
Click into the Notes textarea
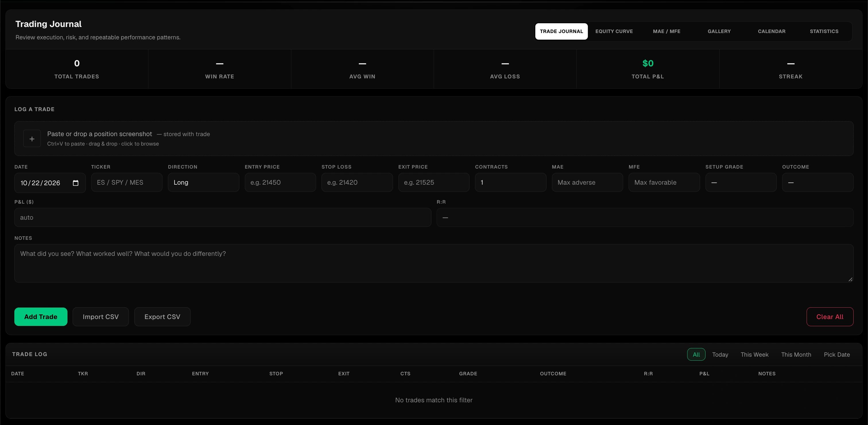(434, 263)
